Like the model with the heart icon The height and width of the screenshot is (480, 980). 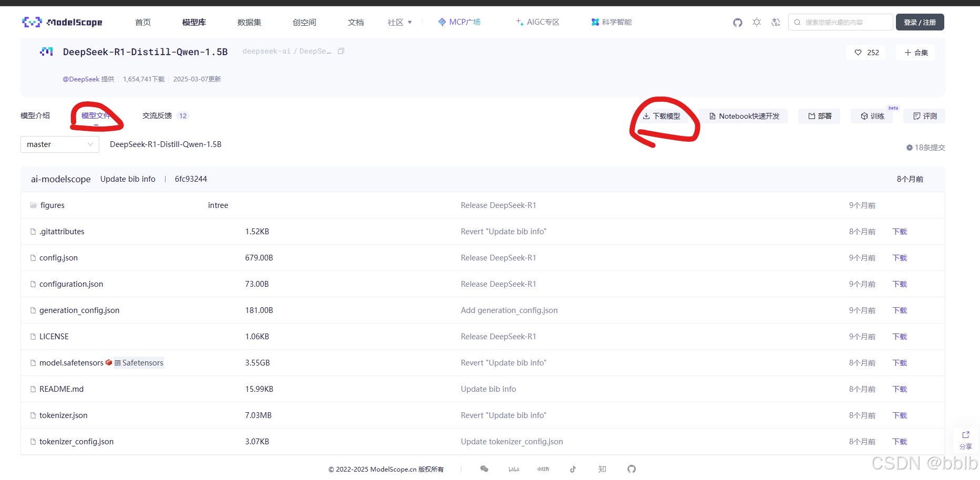pyautogui.click(x=858, y=53)
